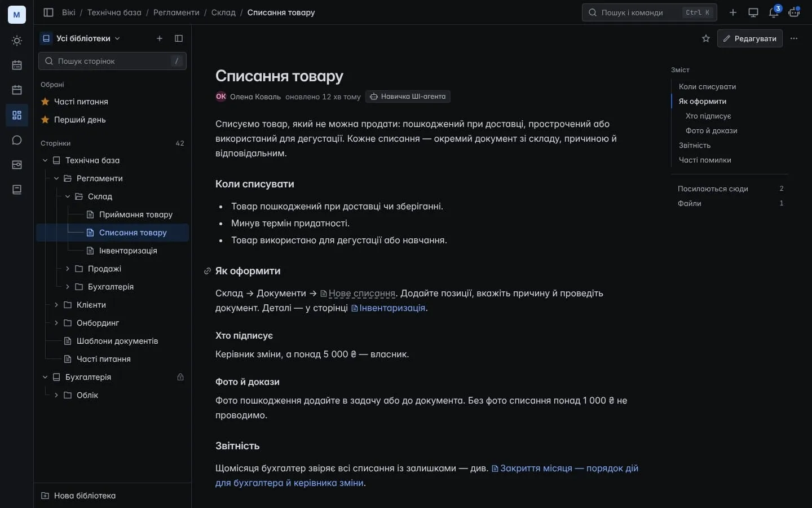Open the calendar icon with agenda lines
Screen dimensions: 812x508
point(17,65)
